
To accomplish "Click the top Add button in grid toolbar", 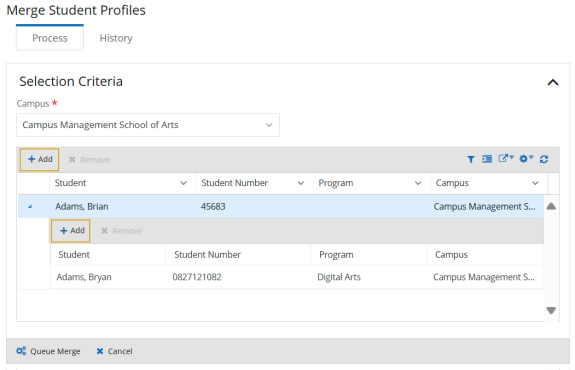I will tap(40, 160).
